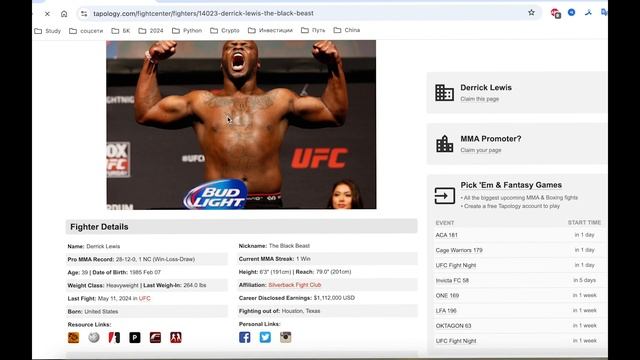Open the Invicta FC 58 event
Viewport: 640px width, 360px height.
pos(452,280)
